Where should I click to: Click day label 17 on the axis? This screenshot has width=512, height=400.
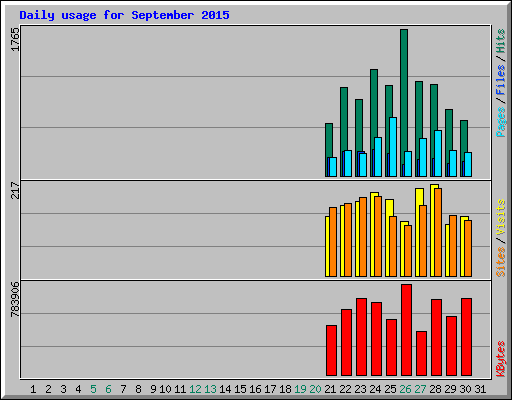pyautogui.click(x=270, y=389)
